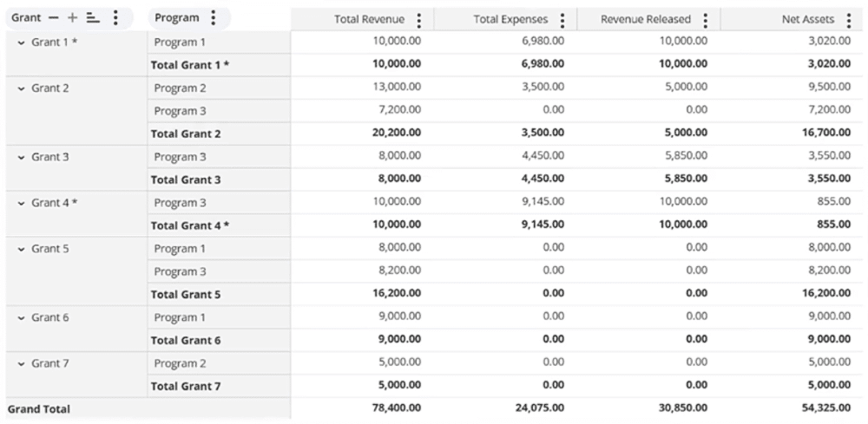Image resolution: width=868 pixels, height=424 pixels.
Task: Open Net Assets column options menu
Action: (x=849, y=21)
